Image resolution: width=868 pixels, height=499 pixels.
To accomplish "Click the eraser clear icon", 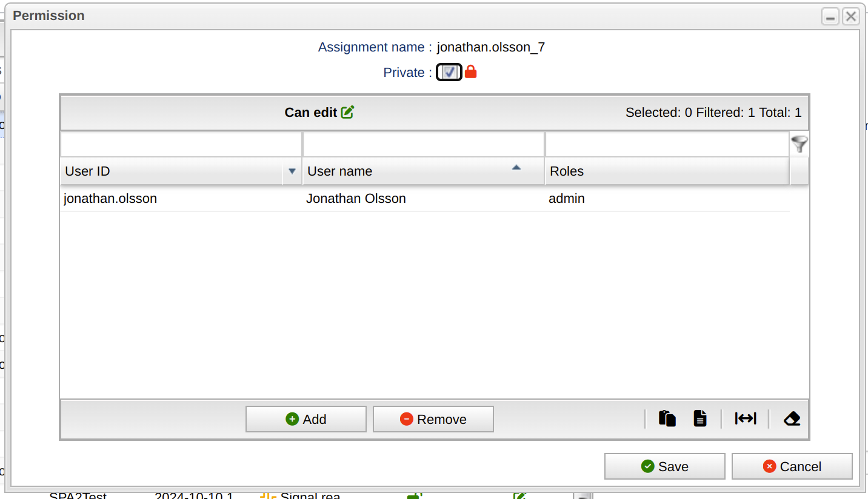I will pos(792,418).
